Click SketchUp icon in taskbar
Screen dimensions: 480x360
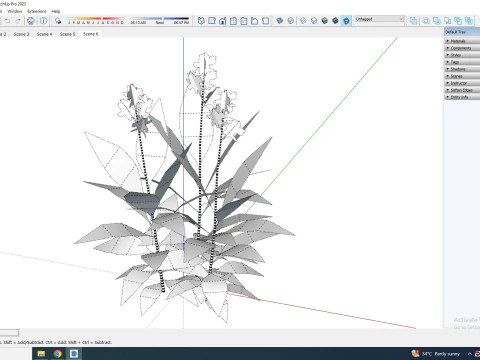(74, 354)
